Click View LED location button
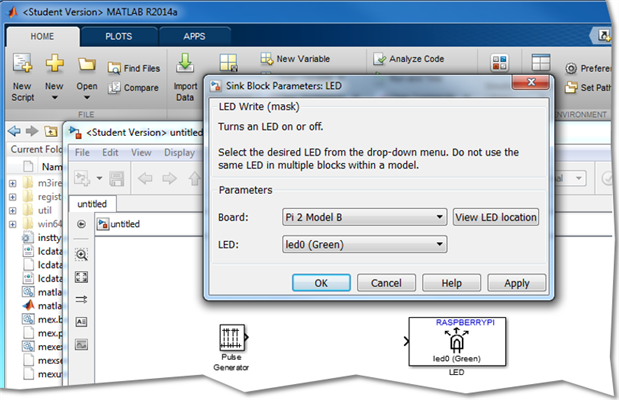Viewport: 619px width, 400px height. pos(496,217)
